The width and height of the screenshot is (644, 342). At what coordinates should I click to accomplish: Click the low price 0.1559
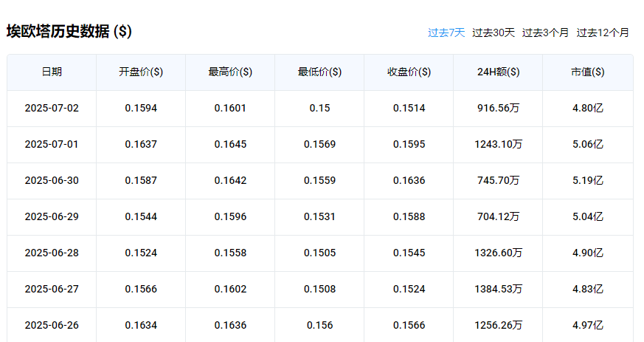point(319,180)
